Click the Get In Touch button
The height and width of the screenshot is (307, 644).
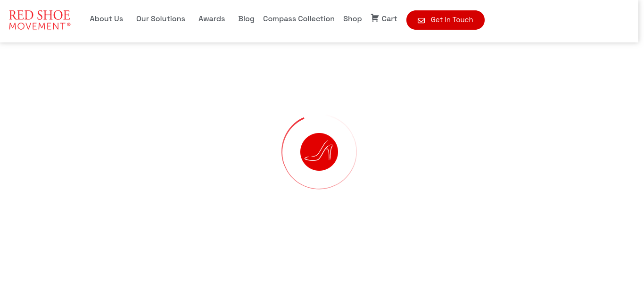tap(446, 20)
